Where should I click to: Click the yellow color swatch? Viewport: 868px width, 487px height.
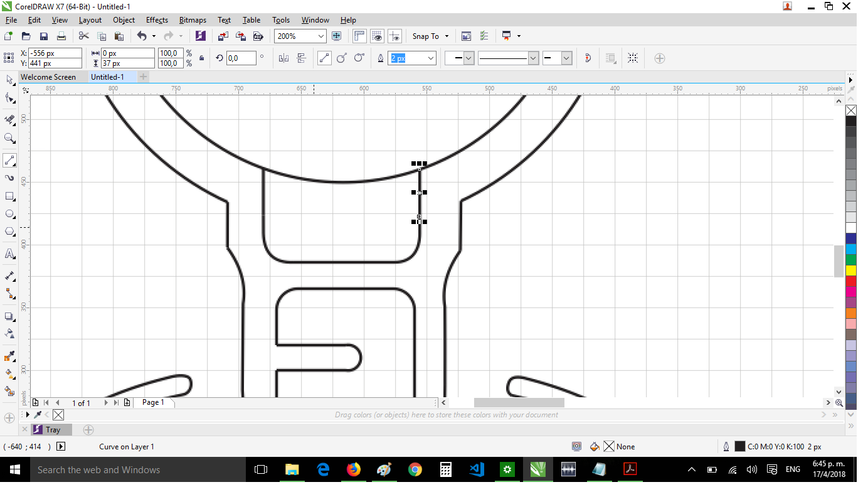coord(851,270)
